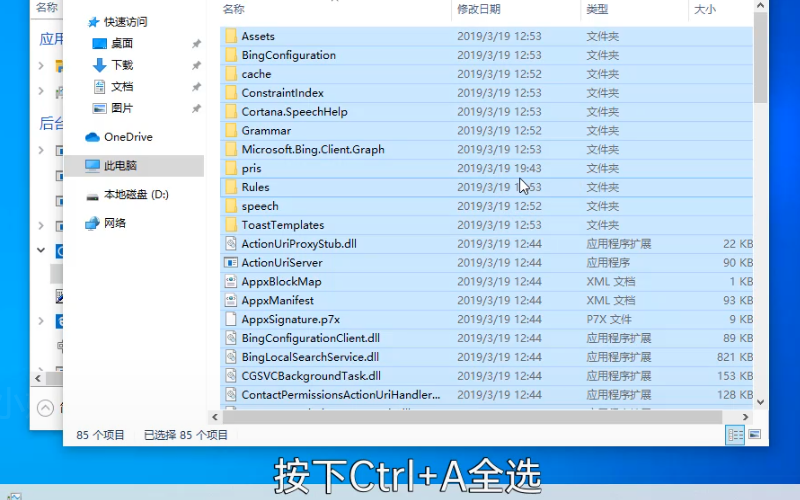Screen dimensions: 800x500
Task: Open the Downloads (下载) folder shortcut
Action: tap(121, 65)
